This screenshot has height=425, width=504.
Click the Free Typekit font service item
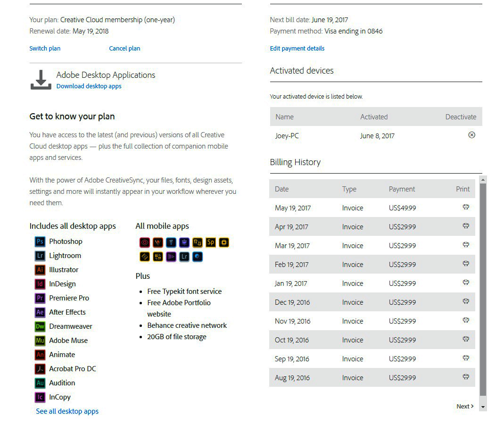pos(184,291)
